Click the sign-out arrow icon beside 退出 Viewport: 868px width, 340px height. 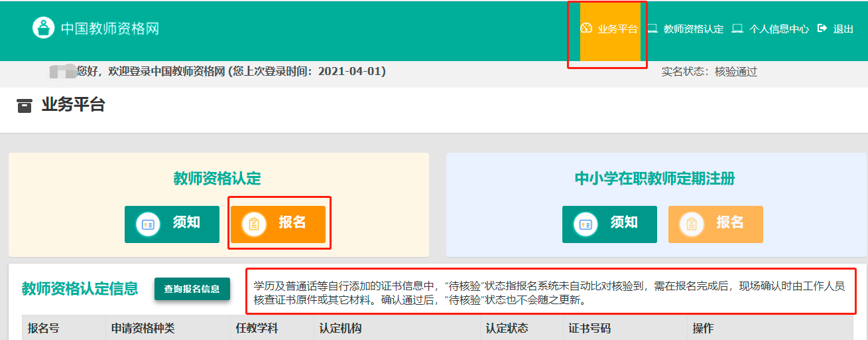point(822,29)
